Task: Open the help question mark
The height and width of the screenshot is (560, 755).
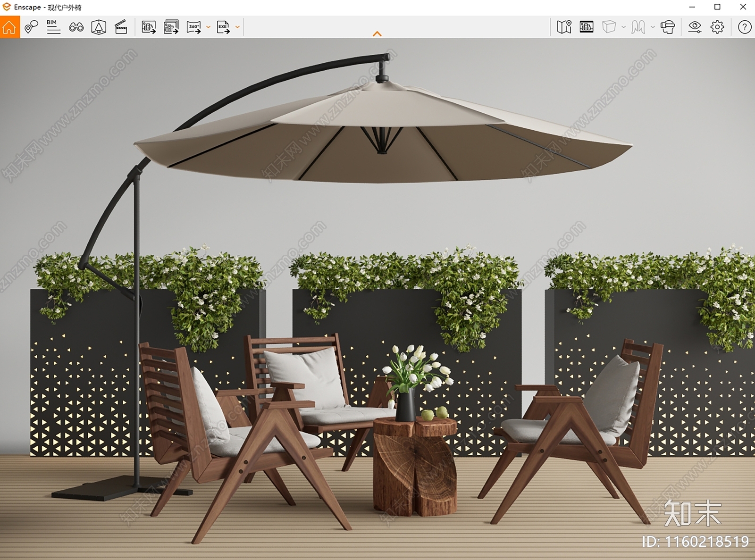Action: click(745, 27)
